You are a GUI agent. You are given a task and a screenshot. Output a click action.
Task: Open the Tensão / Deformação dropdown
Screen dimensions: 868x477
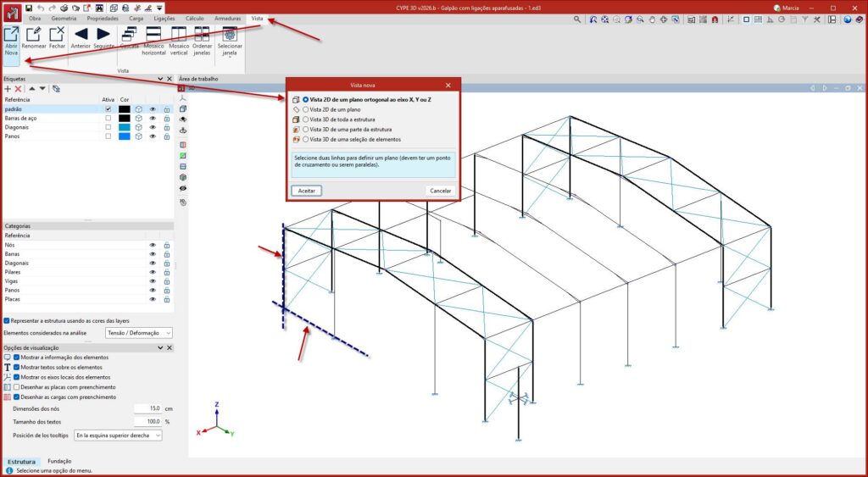point(138,333)
